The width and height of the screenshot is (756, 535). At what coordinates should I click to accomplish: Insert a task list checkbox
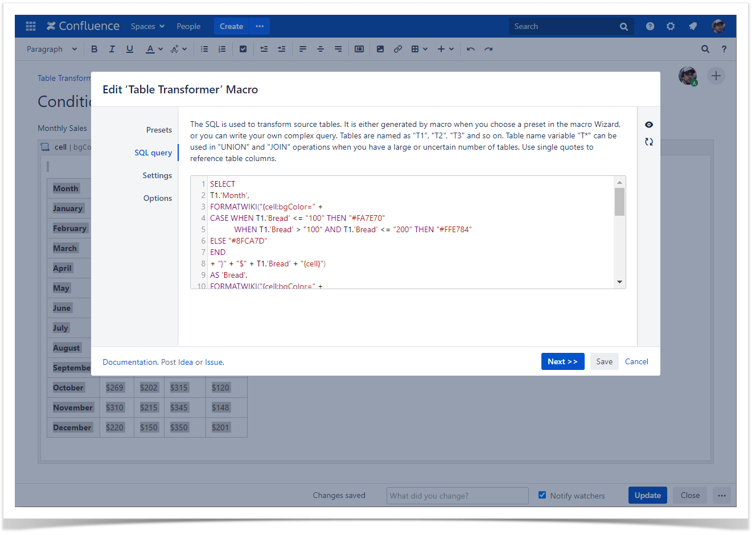tap(243, 49)
